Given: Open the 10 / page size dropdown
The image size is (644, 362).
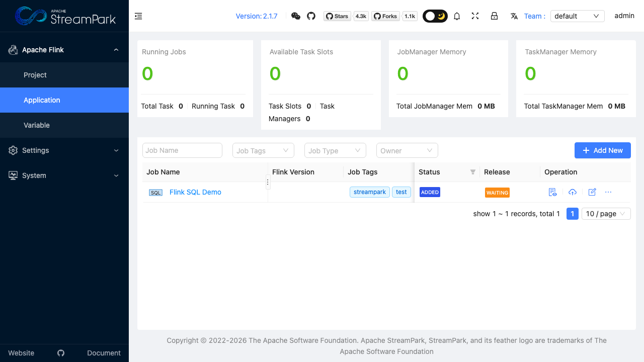Looking at the screenshot, I should pos(606,214).
